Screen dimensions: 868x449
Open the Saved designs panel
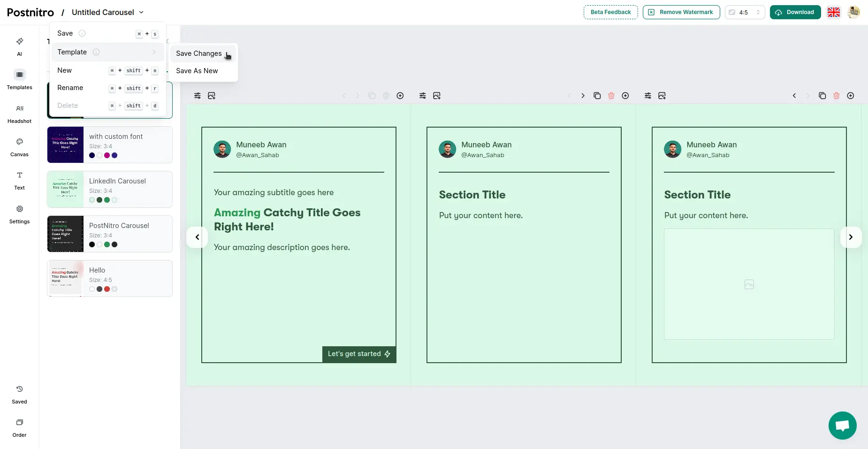pyautogui.click(x=19, y=394)
